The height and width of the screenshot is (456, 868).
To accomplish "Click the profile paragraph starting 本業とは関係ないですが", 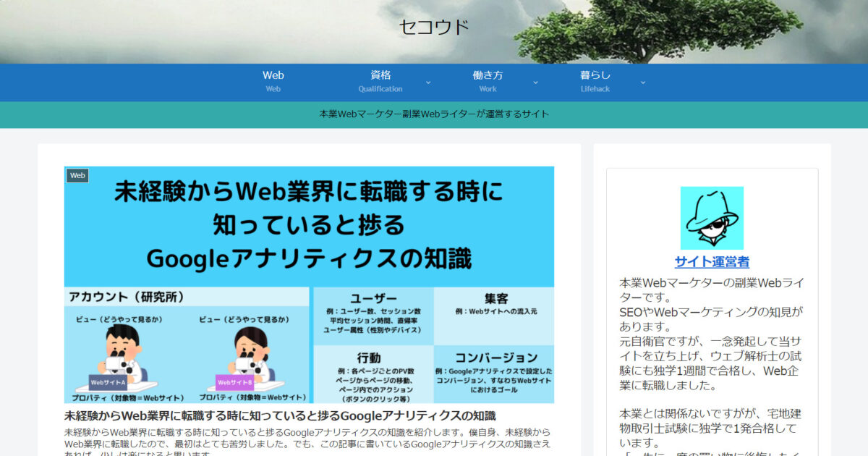I will (x=712, y=428).
